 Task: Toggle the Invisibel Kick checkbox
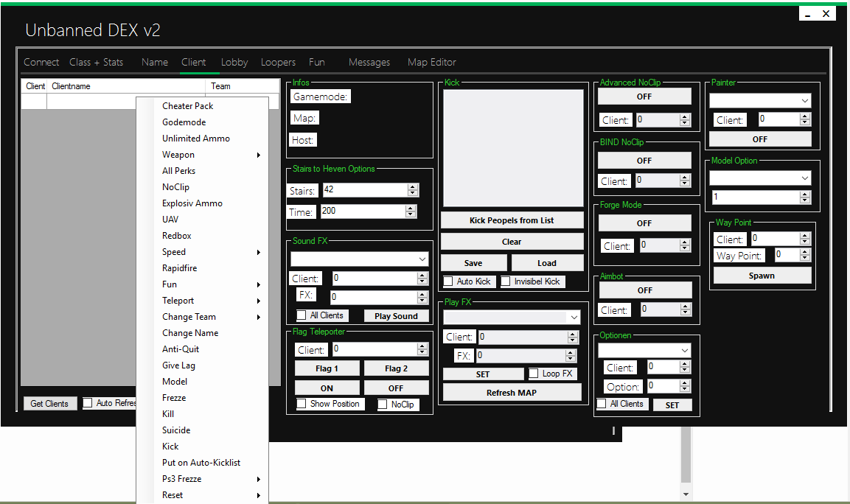(506, 281)
